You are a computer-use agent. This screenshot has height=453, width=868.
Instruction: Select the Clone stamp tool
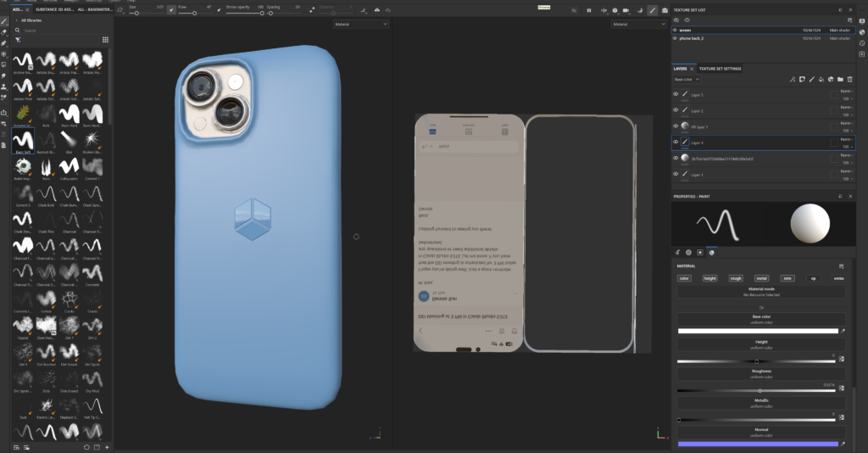[4, 87]
